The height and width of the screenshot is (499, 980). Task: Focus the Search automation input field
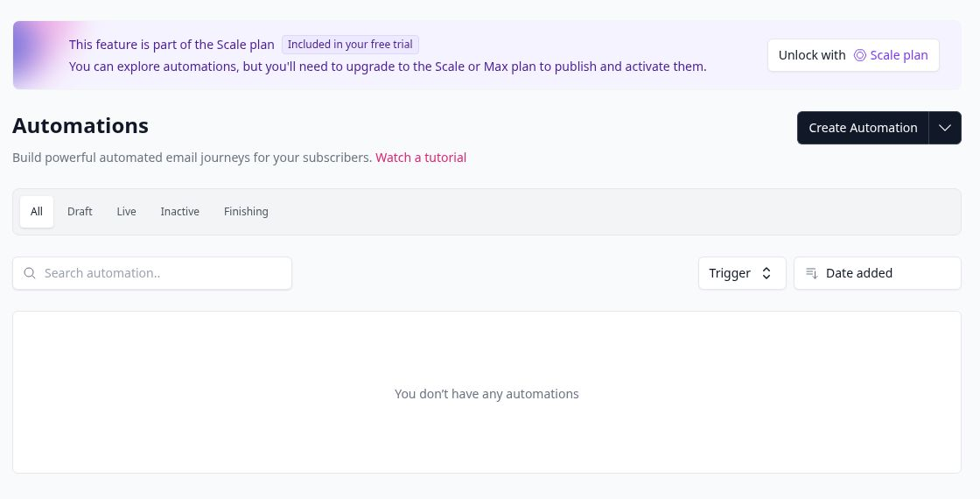click(152, 273)
